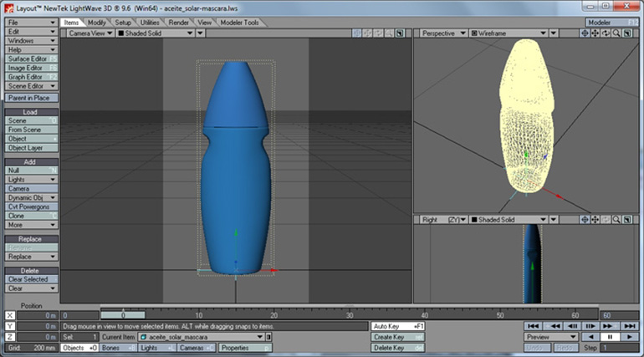The height and width of the screenshot is (357, 644).
Task: Open Shaded Solid dropdown in Right viewport
Action: click(x=509, y=220)
